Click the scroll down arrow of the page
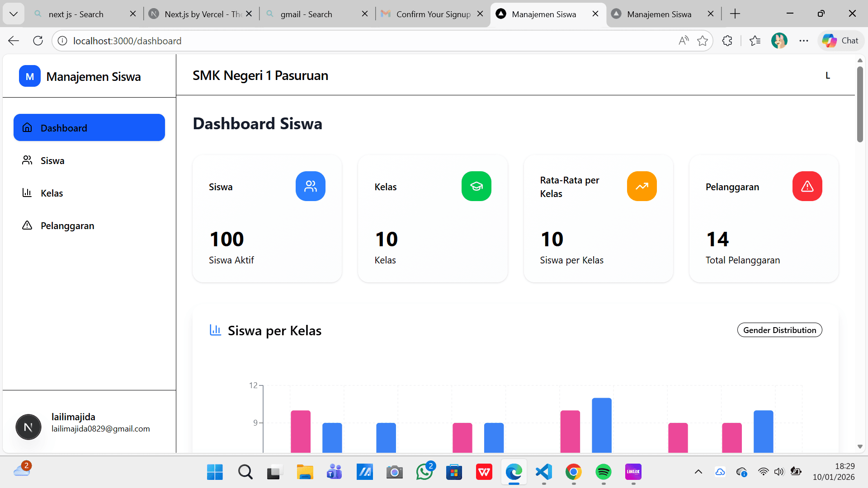 860,446
